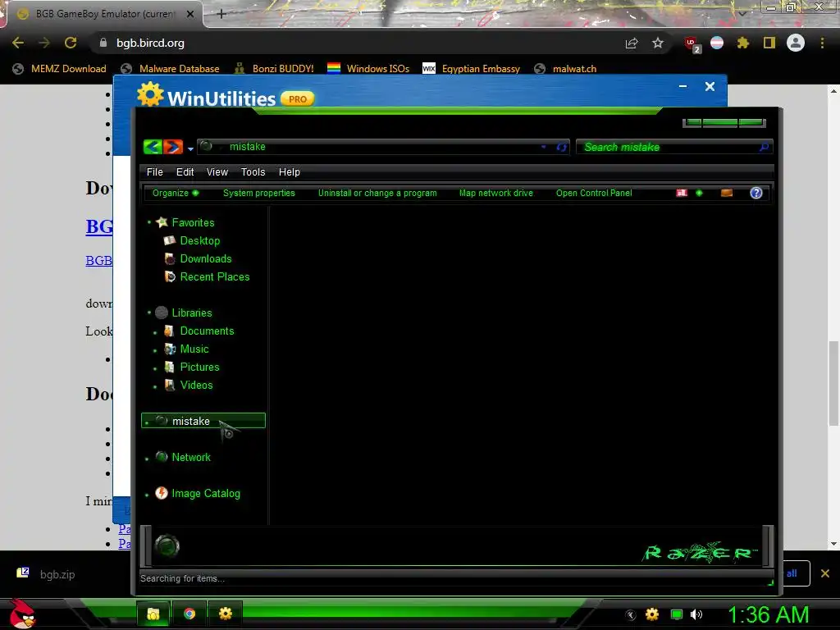Open the Chrome three-dot menu
Image resolution: width=840 pixels, height=630 pixels.
pos(822,43)
